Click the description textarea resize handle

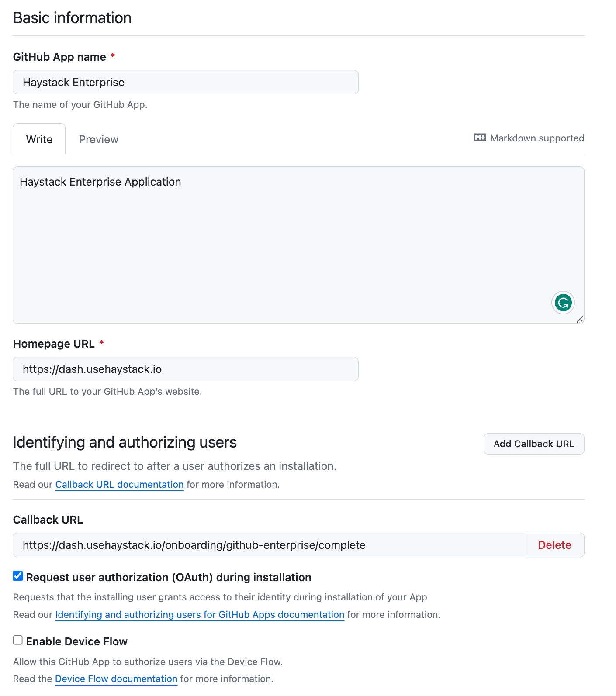point(580,320)
